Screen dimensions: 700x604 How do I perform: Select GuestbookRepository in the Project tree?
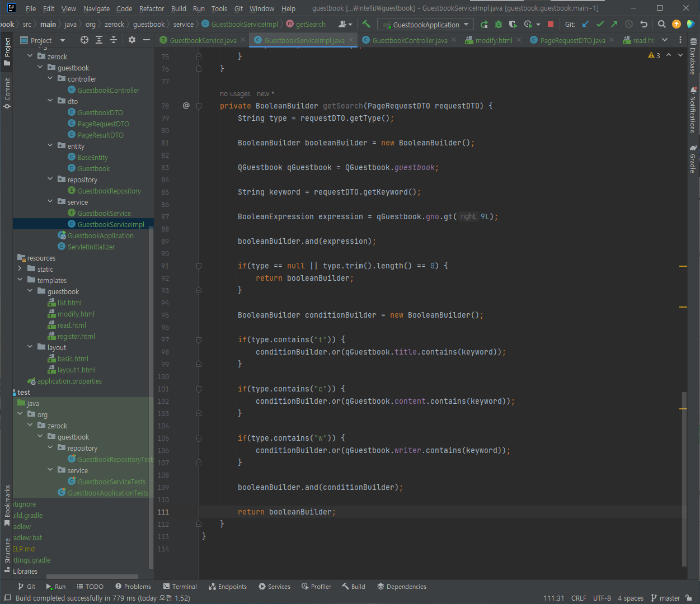tap(109, 191)
